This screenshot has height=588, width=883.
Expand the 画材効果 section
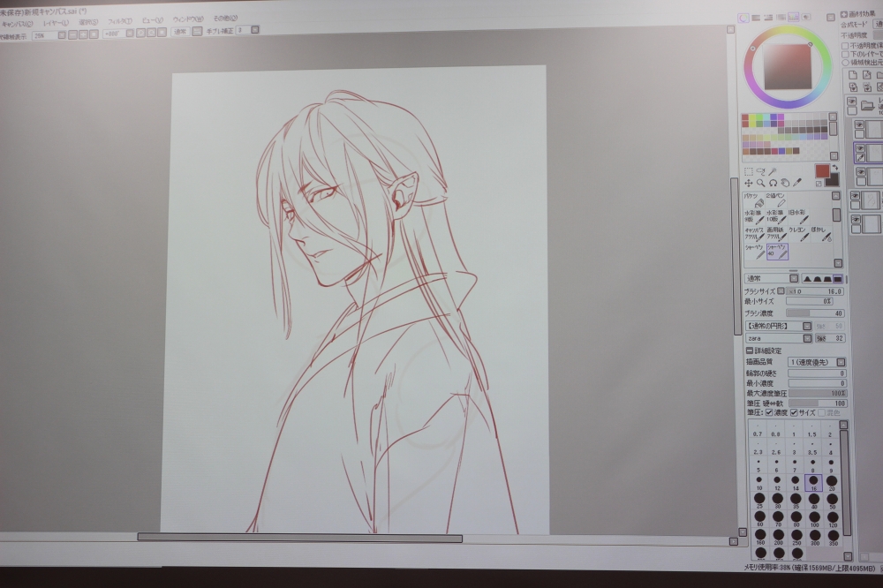pyautogui.click(x=844, y=15)
